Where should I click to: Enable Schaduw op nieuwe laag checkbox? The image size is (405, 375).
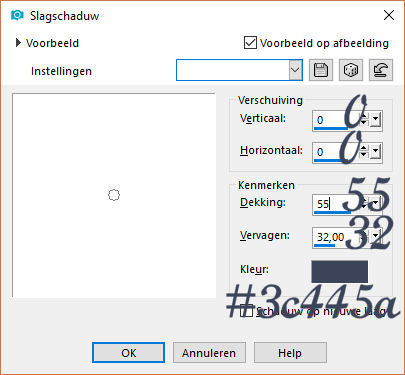pyautogui.click(x=247, y=311)
